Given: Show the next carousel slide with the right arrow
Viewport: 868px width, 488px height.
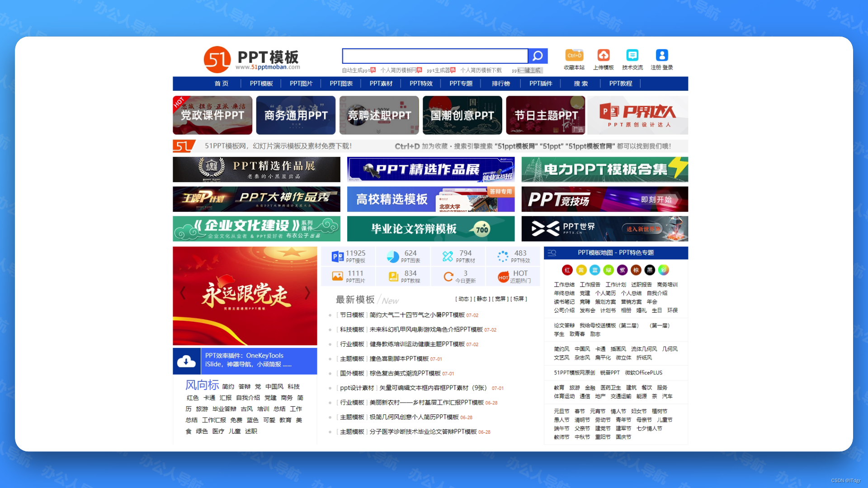Looking at the screenshot, I should tap(307, 293).
